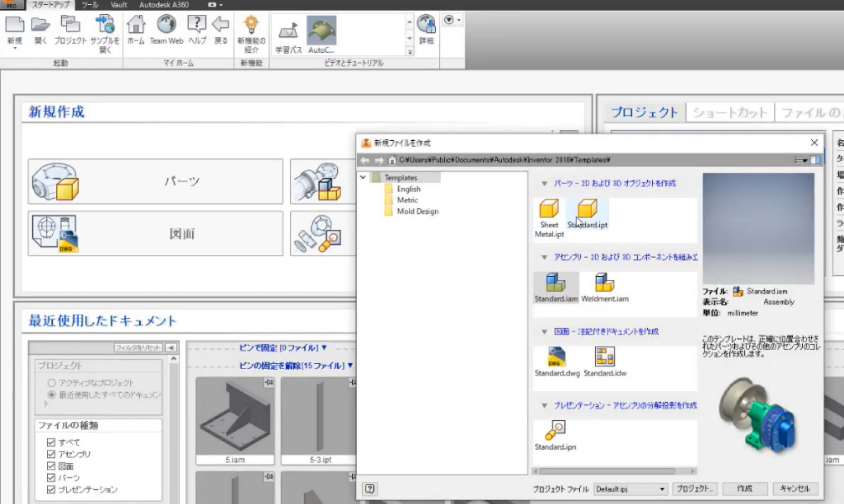Viewport: 844px width, 504px height.
Task: Click the Projects ribbon icon
Action: point(70,30)
